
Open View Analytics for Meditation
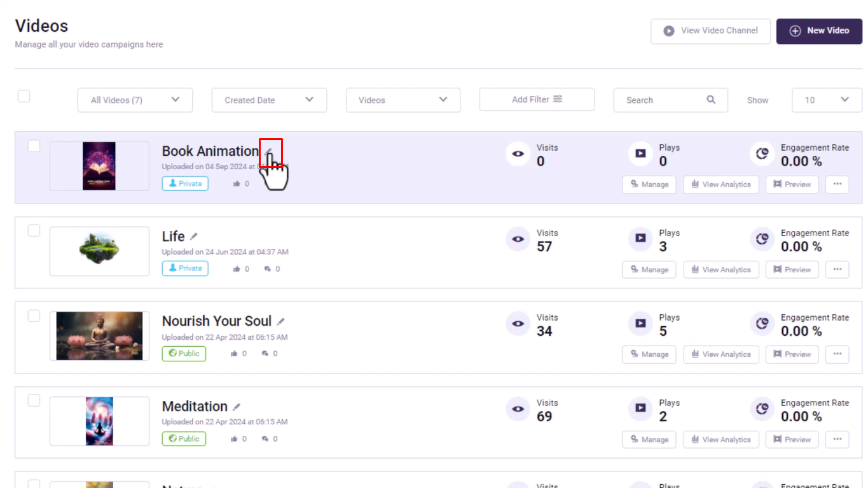click(721, 440)
